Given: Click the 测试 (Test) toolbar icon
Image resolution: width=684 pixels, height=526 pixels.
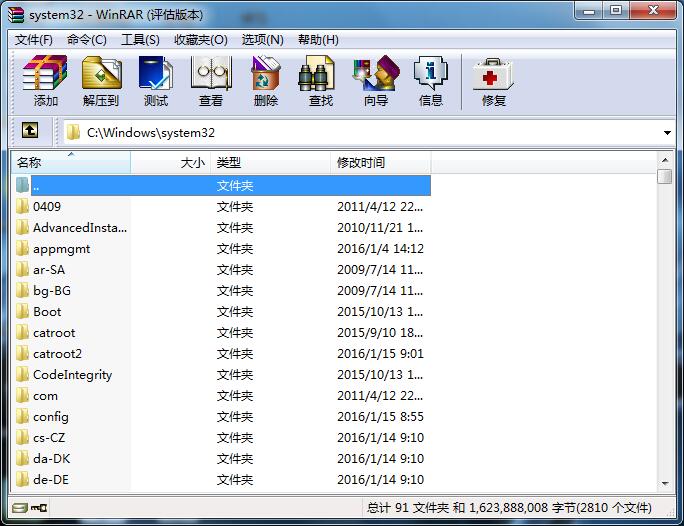Looking at the screenshot, I should pos(156,81).
